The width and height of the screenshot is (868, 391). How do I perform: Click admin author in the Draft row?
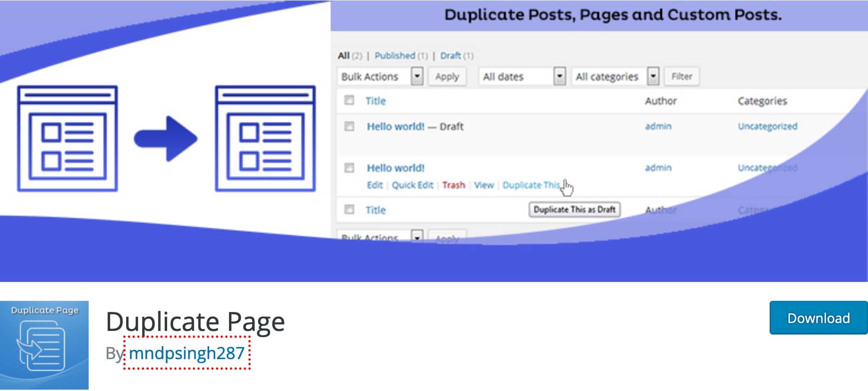pyautogui.click(x=658, y=126)
